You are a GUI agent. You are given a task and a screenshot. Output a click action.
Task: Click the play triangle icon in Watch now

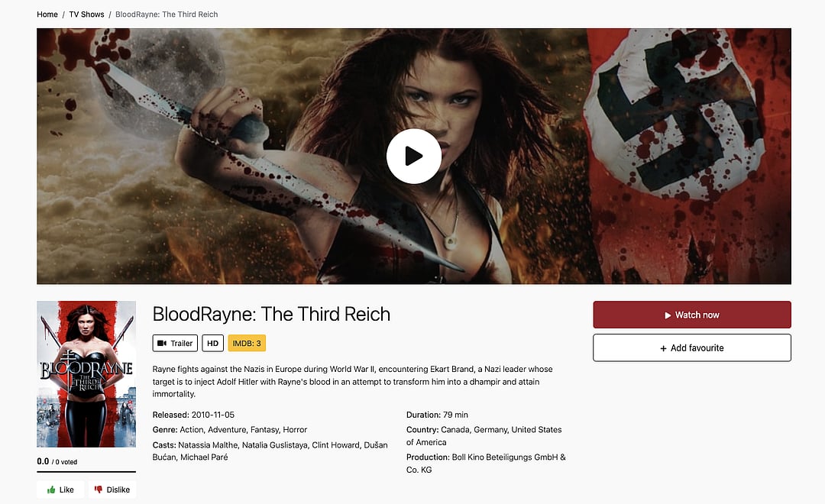[x=668, y=315]
